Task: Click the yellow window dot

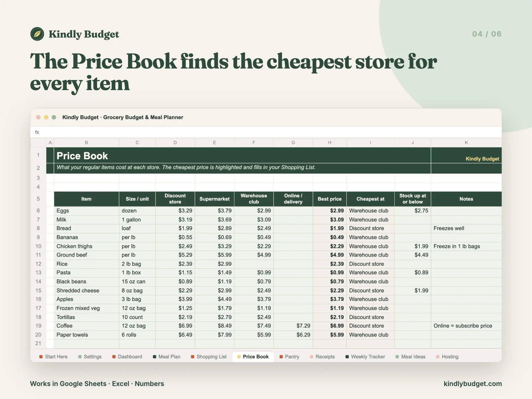Action: [46, 117]
